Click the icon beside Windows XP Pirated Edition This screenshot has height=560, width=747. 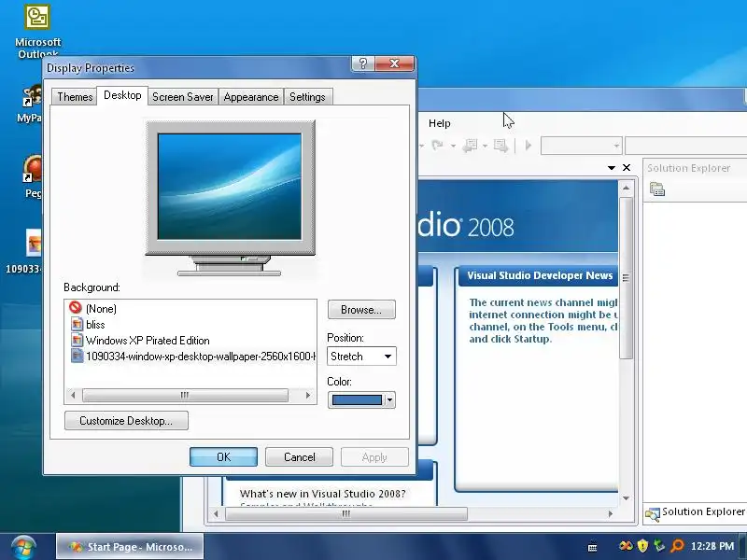click(77, 340)
